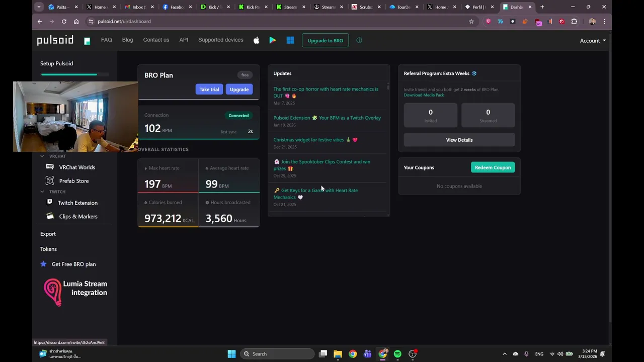Open the Contact us page
644x362 pixels.
tap(156, 40)
